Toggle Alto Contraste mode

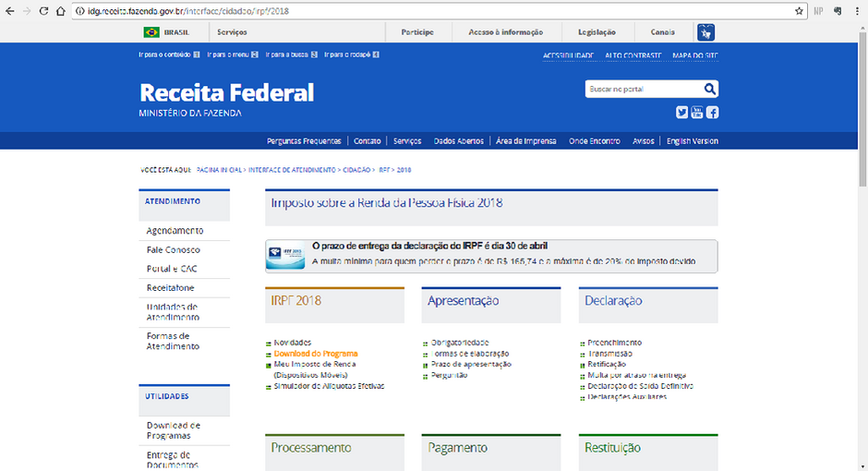[633, 55]
